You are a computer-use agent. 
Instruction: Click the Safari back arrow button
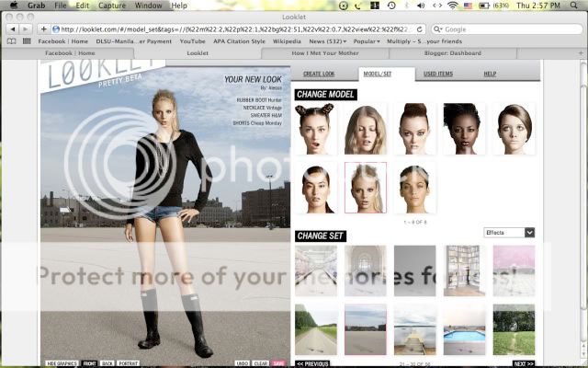tap(13, 29)
